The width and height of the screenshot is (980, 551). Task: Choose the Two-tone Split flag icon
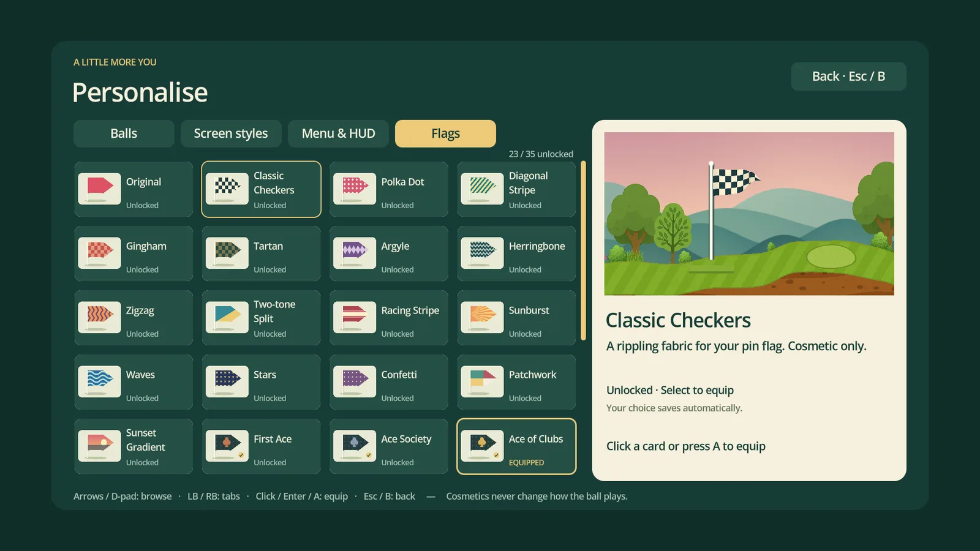pos(227,317)
